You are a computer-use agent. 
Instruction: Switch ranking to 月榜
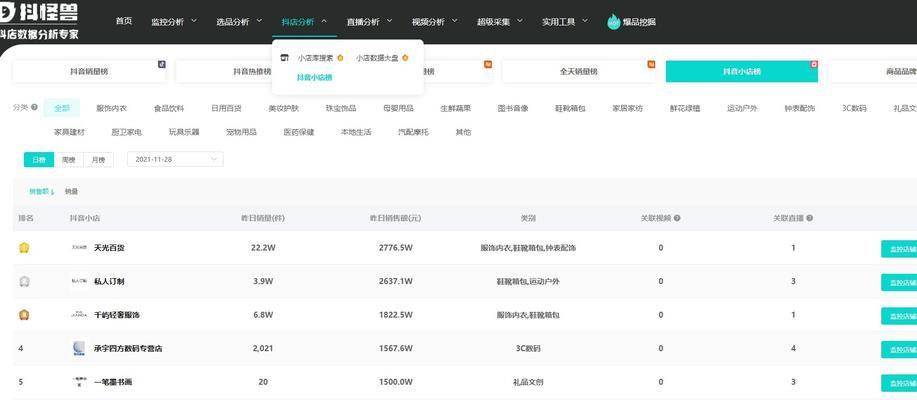pos(98,159)
